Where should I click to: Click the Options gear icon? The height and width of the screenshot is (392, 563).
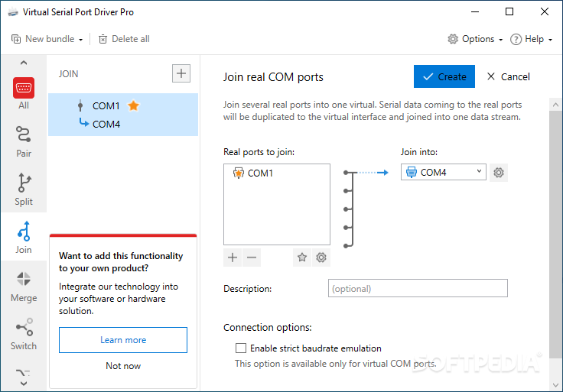pyautogui.click(x=453, y=39)
